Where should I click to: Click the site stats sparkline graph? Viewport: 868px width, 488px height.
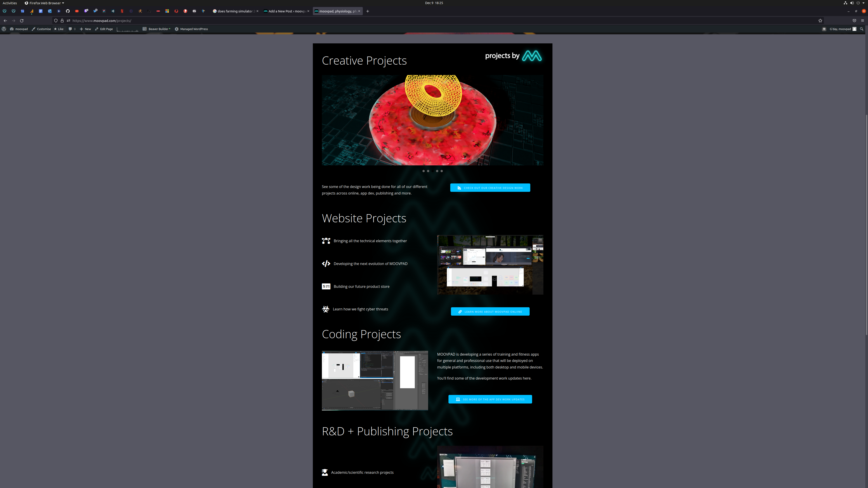tap(127, 29)
